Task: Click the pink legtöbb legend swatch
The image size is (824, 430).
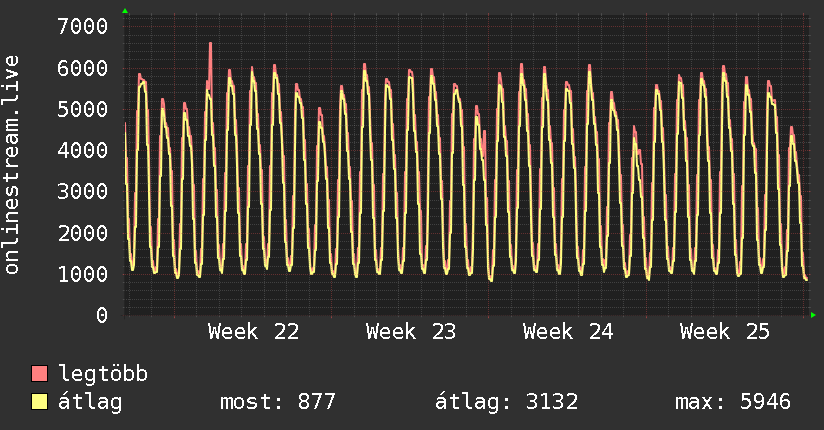Action: [39, 373]
